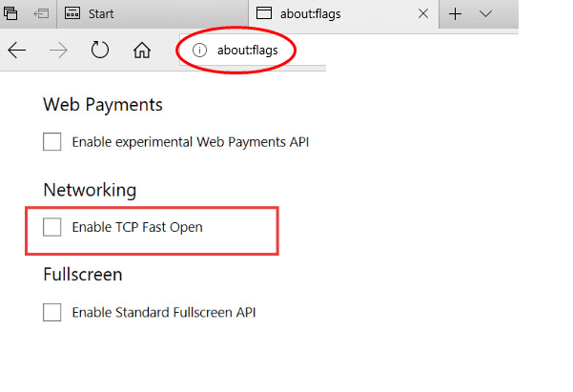573x392 pixels.
Task: Enable Standard Fullscreen API checkbox
Action: (51, 312)
